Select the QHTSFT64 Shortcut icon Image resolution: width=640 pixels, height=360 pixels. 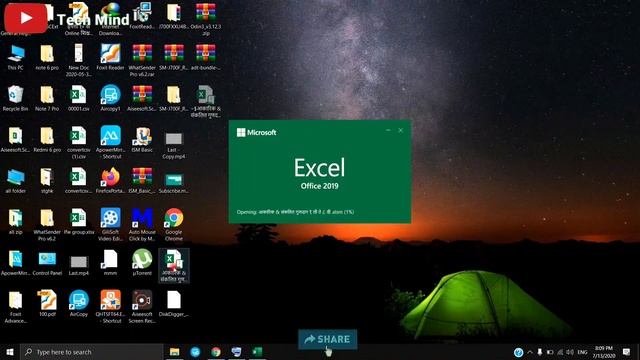pyautogui.click(x=110, y=307)
